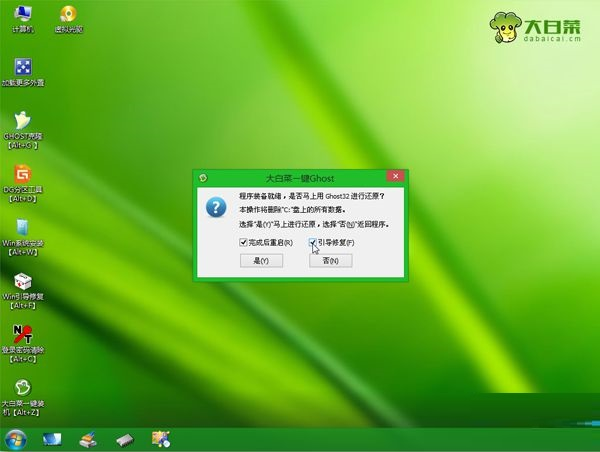This screenshot has width=600, height=452.
Task: Click the Windows Start orb button
Action: (16, 438)
